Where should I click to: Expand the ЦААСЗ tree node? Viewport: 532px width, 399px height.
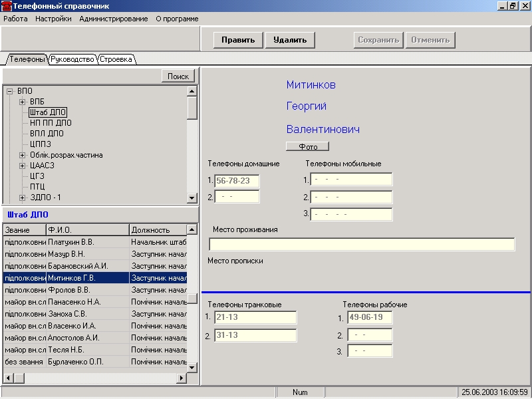(23, 166)
